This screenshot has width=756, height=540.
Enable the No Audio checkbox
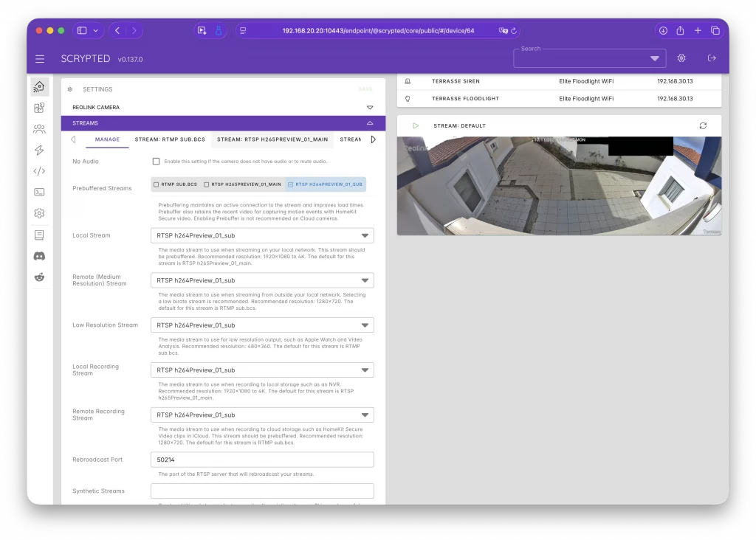156,161
